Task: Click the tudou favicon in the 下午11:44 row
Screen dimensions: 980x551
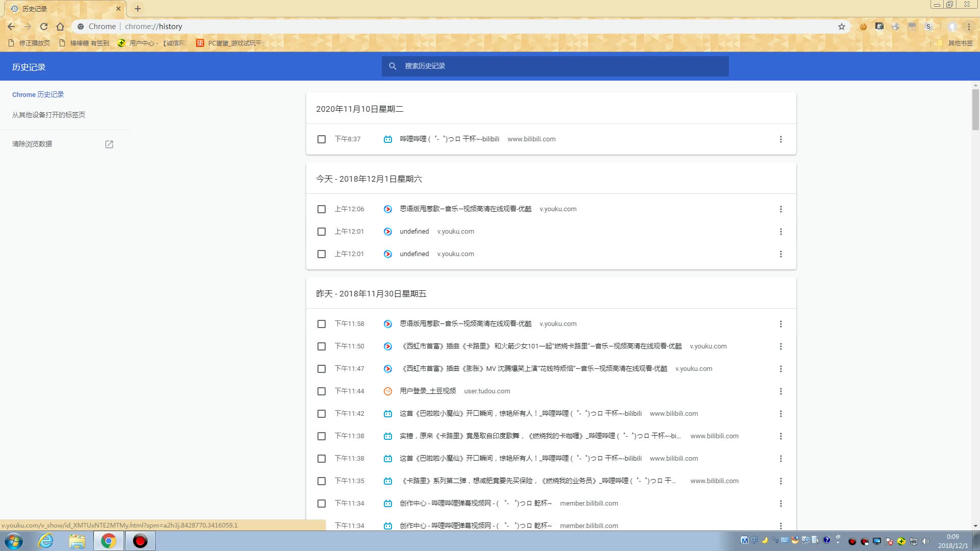Action: 388,391
